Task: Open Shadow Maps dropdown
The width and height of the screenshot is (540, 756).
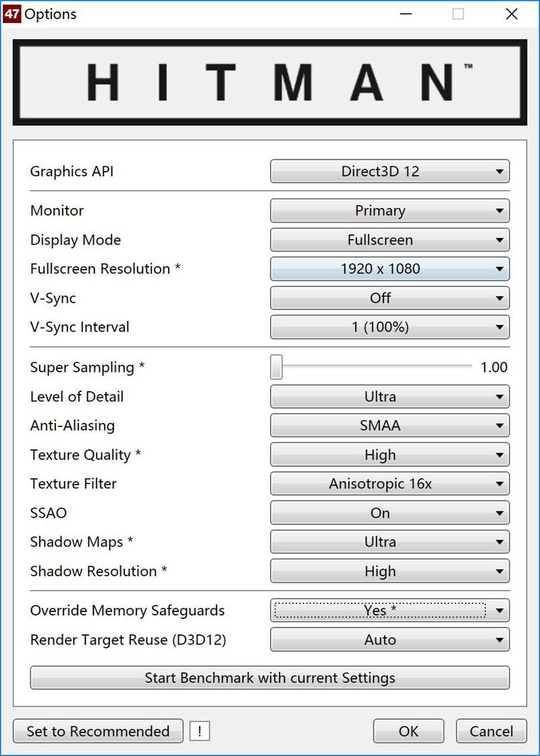Action: [x=389, y=542]
